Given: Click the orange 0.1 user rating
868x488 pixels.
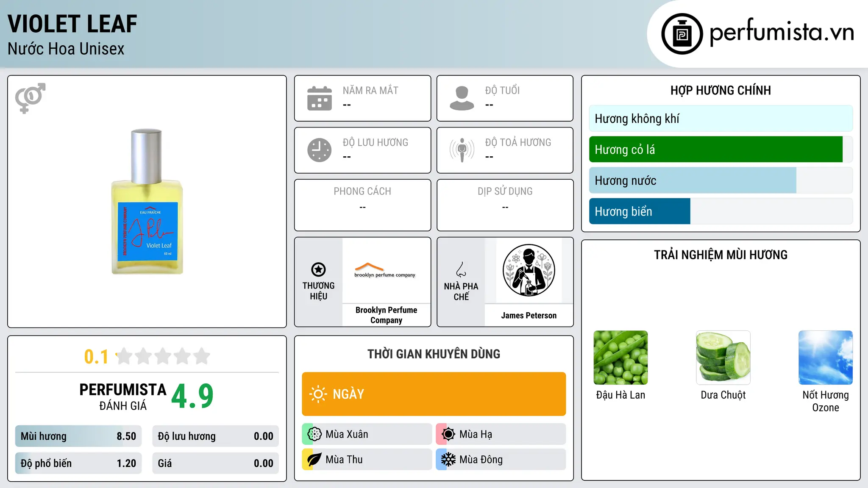Looking at the screenshot, I should coord(96,357).
